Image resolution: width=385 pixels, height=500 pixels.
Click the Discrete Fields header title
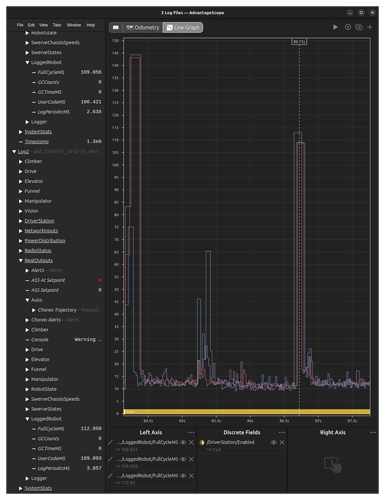(242, 432)
